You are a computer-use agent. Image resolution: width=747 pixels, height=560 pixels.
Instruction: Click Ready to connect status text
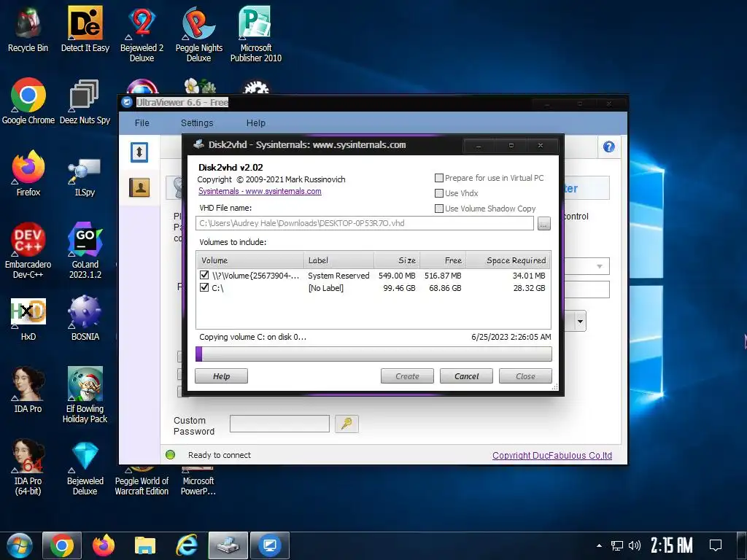(x=219, y=455)
